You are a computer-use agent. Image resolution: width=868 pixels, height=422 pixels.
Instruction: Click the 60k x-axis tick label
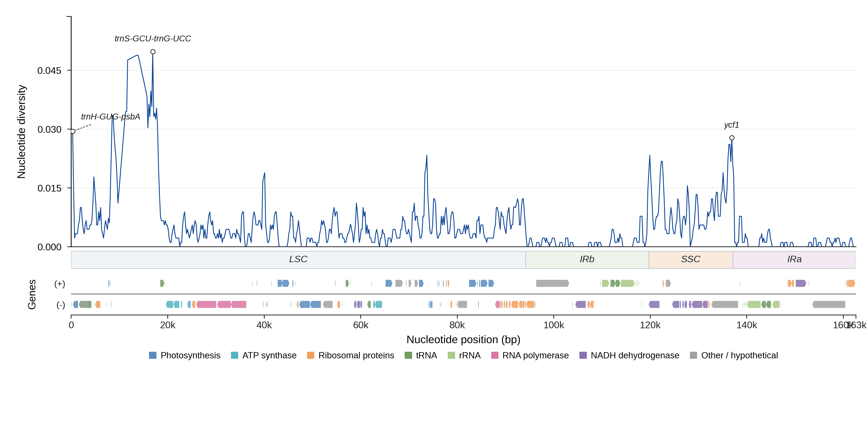point(360,325)
